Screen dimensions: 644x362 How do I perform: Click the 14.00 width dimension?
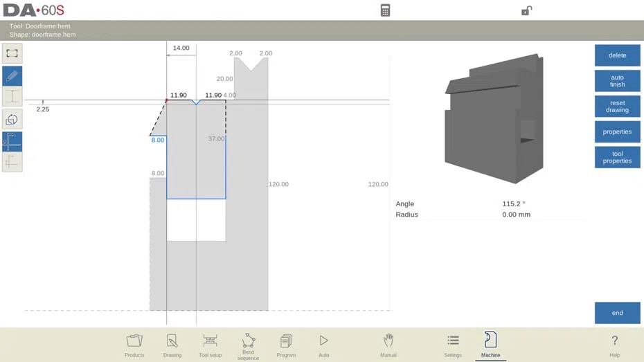tap(181, 48)
